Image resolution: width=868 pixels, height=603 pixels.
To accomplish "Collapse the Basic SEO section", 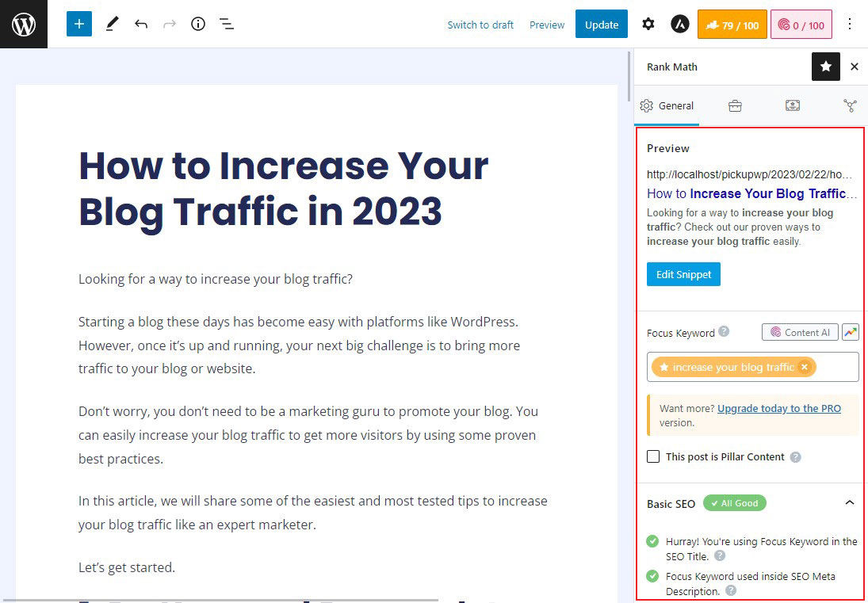I will click(x=850, y=503).
